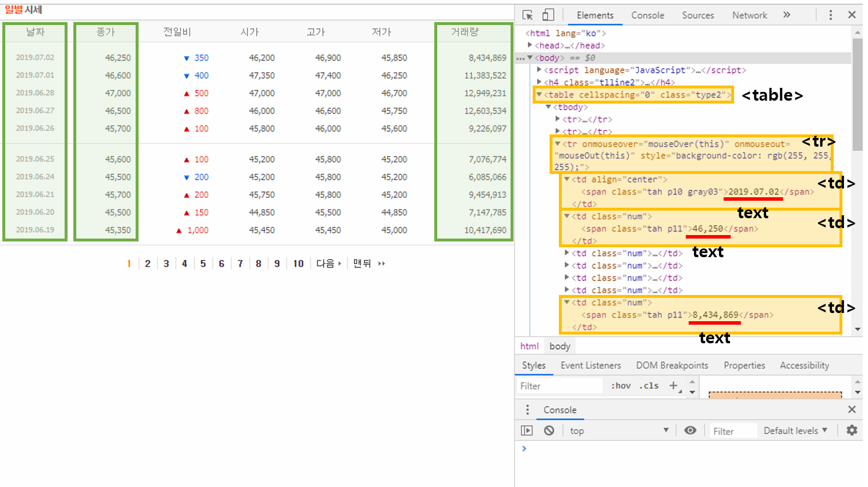Go to page 2
868x487 pixels.
pos(148,264)
